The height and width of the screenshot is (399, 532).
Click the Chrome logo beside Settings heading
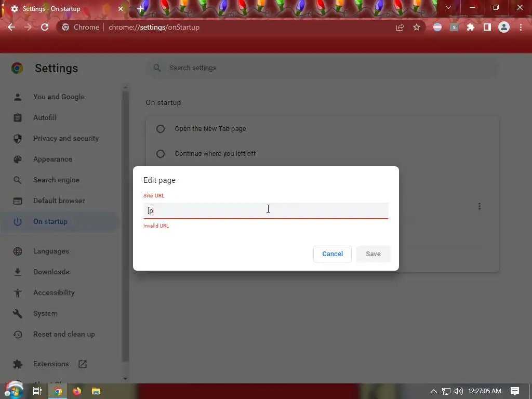coord(17,68)
